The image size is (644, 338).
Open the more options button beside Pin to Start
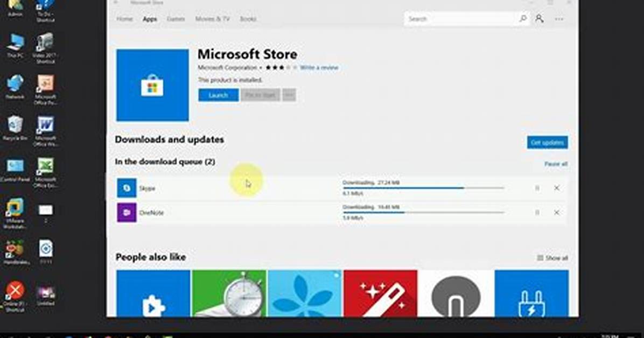[x=289, y=95]
